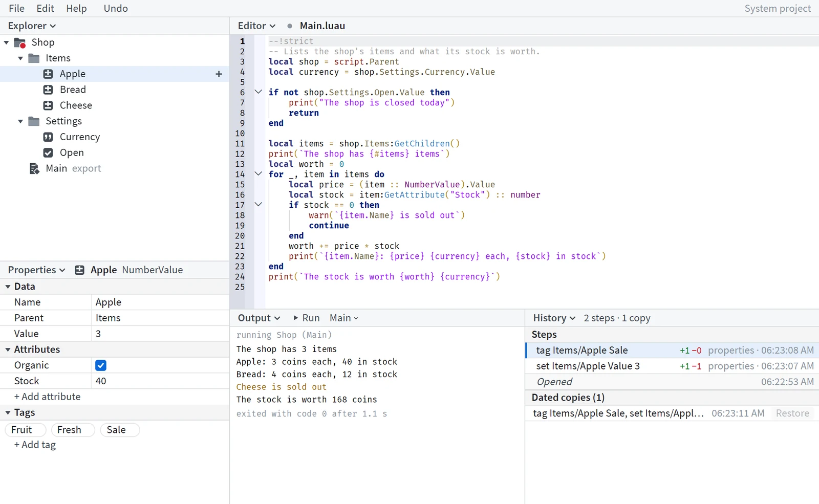Fold the if-not block at line 6
This screenshot has width=819, height=504.
(258, 92)
